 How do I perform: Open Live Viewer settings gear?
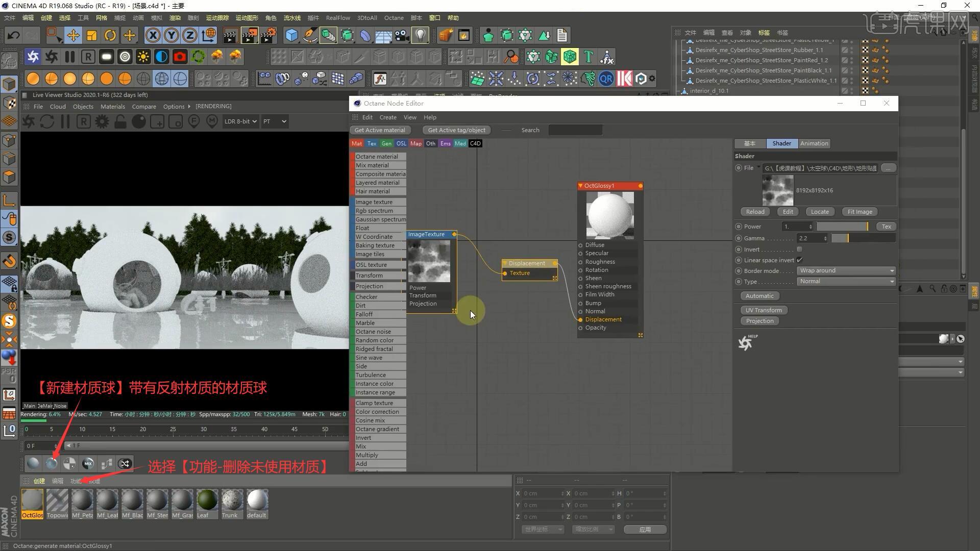point(102,121)
